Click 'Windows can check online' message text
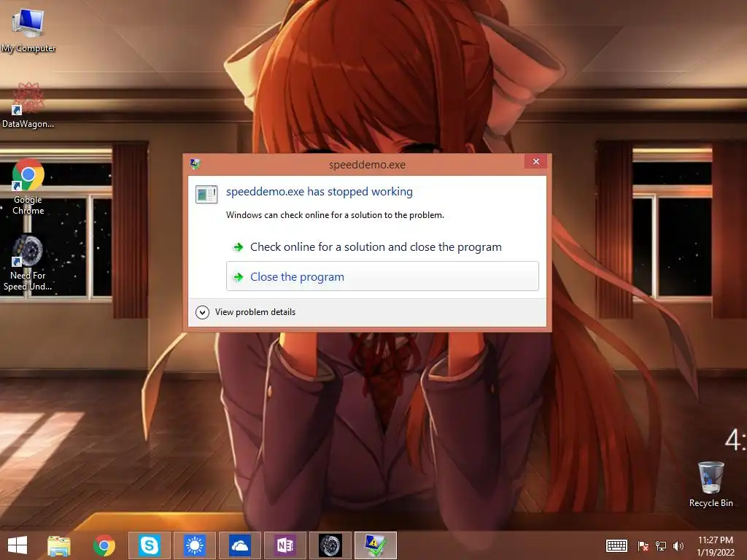 point(335,215)
